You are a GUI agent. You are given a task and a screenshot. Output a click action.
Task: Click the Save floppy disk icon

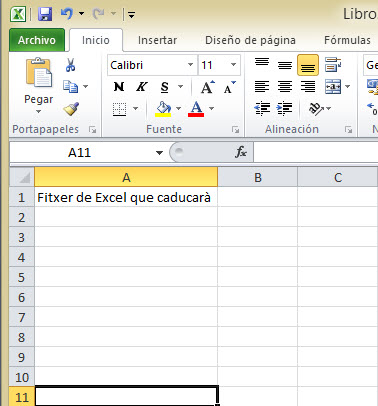point(45,14)
